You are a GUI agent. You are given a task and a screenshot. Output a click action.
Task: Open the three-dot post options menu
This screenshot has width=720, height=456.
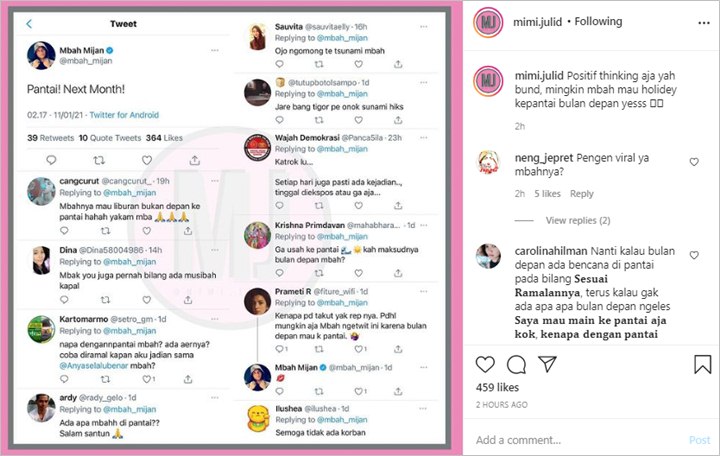703,23
